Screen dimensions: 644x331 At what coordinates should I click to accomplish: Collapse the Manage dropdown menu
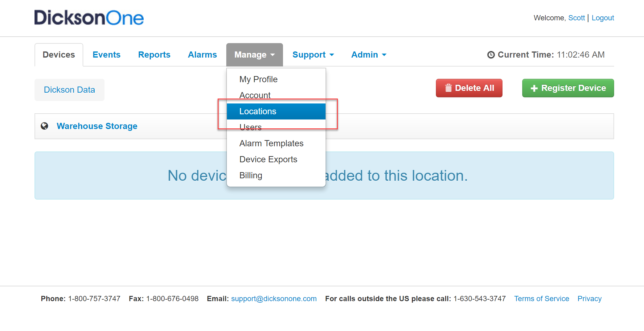point(254,55)
